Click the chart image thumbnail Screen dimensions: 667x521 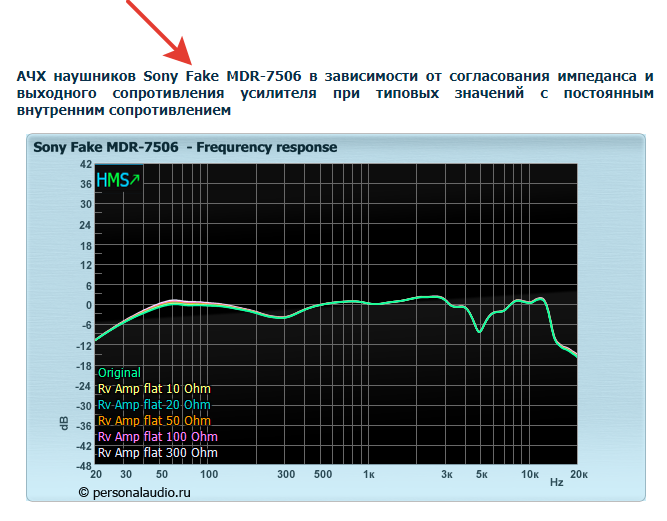(x=336, y=317)
